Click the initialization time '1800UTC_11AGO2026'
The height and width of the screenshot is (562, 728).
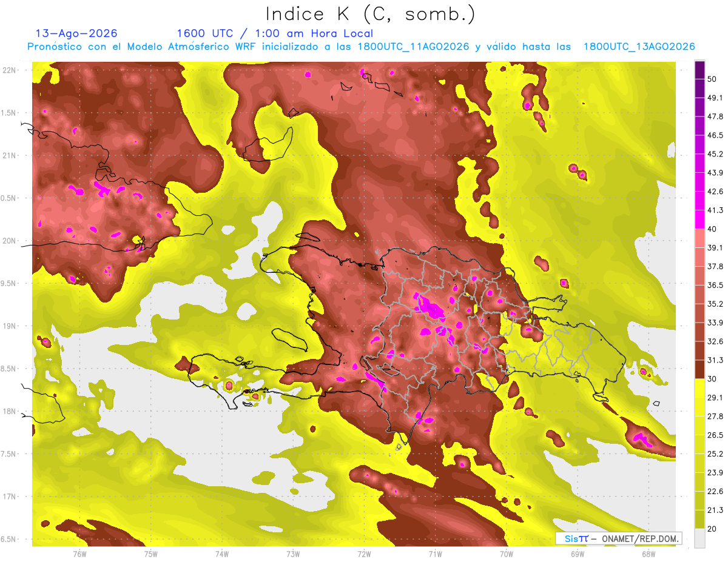[413, 47]
